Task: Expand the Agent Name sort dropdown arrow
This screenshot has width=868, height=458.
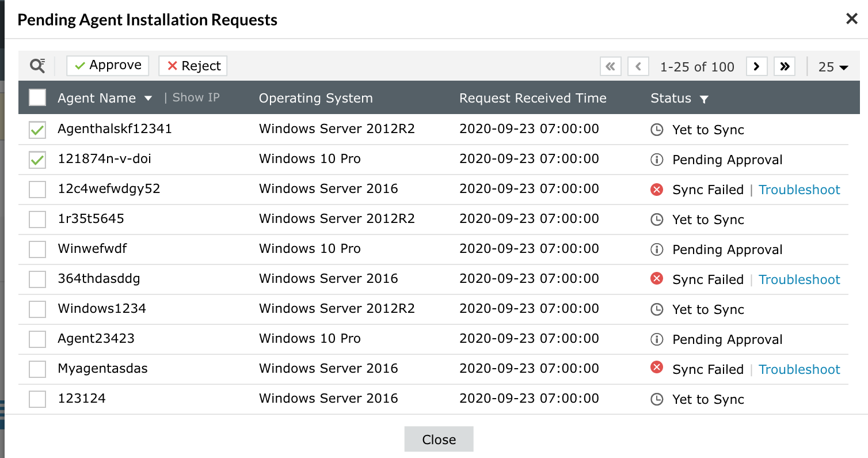Action: [x=148, y=99]
